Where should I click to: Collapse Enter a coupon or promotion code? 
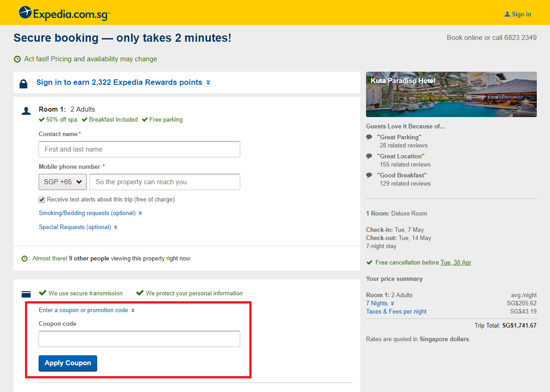tap(87, 310)
